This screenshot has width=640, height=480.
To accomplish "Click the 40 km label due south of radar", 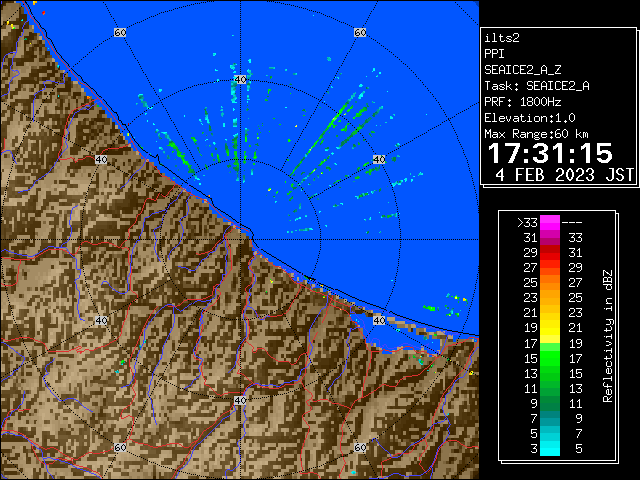I will 240,400.
